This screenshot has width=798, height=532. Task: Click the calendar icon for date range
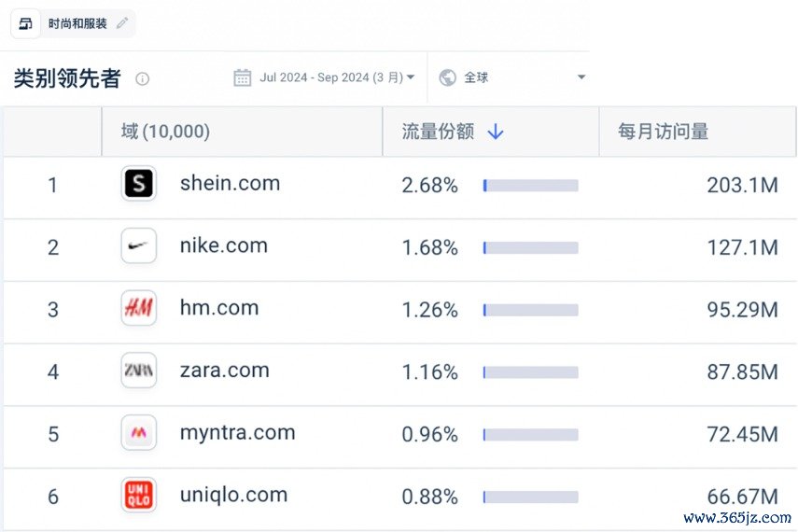point(243,77)
